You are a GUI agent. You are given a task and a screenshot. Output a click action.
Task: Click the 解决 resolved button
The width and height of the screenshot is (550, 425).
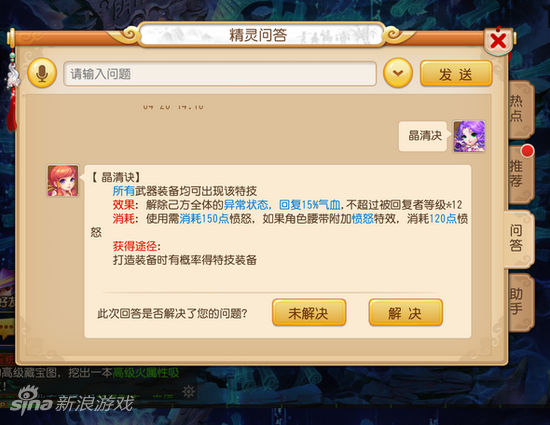(x=405, y=312)
